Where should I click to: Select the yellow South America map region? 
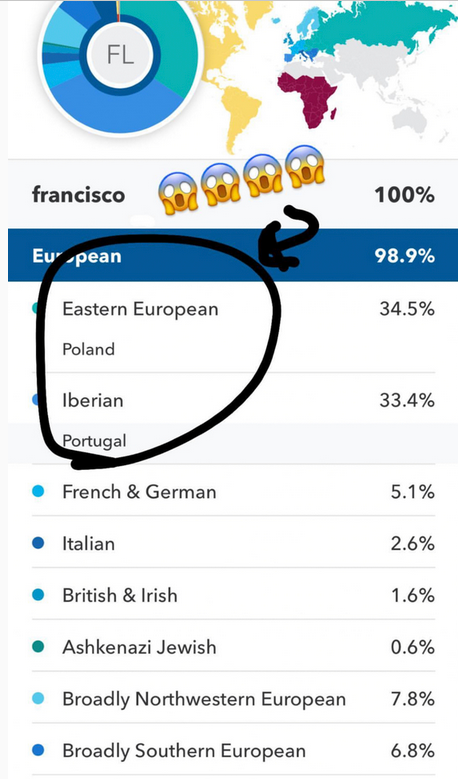(x=242, y=117)
